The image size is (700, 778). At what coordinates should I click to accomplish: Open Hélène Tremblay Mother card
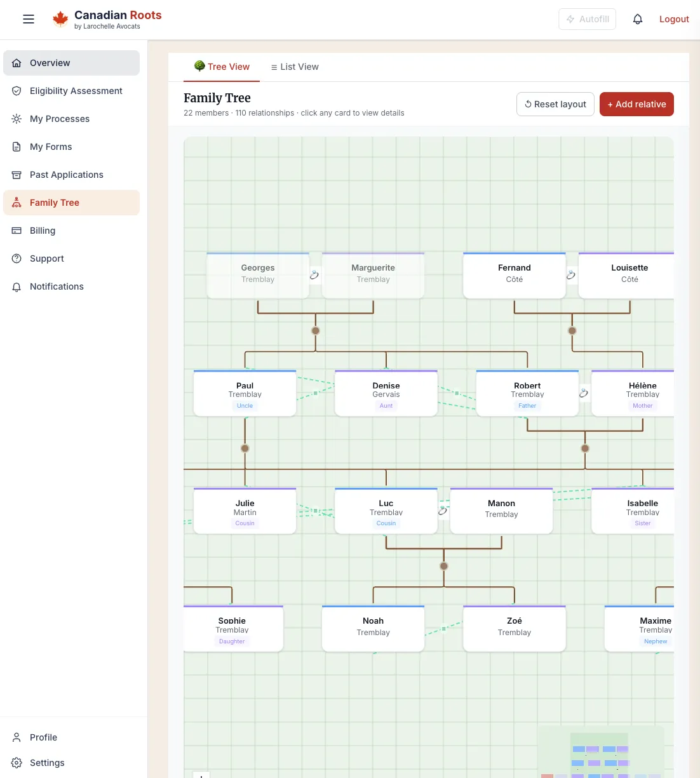pyautogui.click(x=633, y=393)
